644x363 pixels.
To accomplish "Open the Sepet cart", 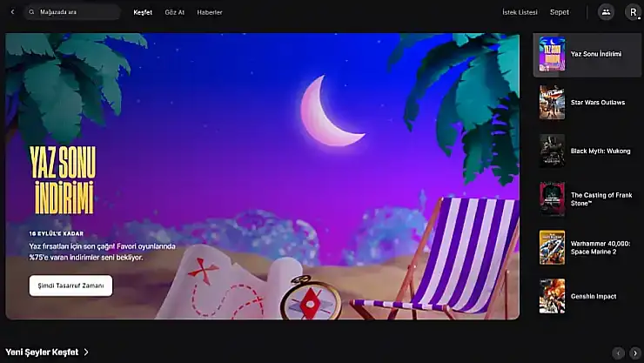I will [x=560, y=12].
